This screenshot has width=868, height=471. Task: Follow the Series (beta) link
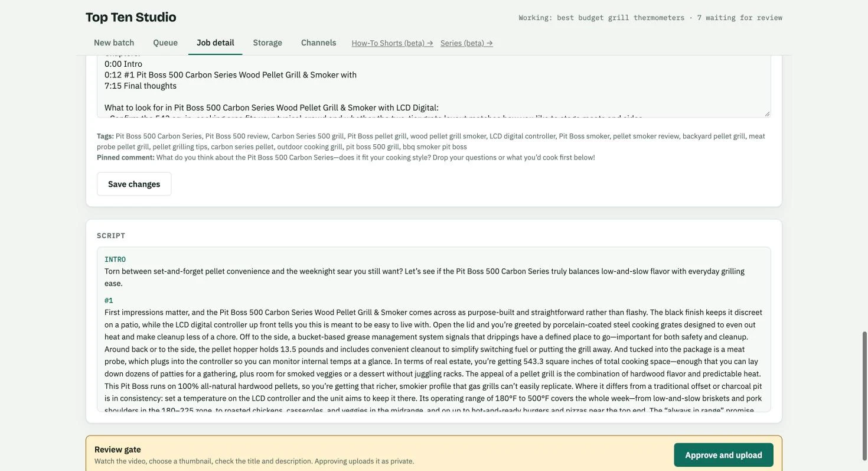point(466,43)
